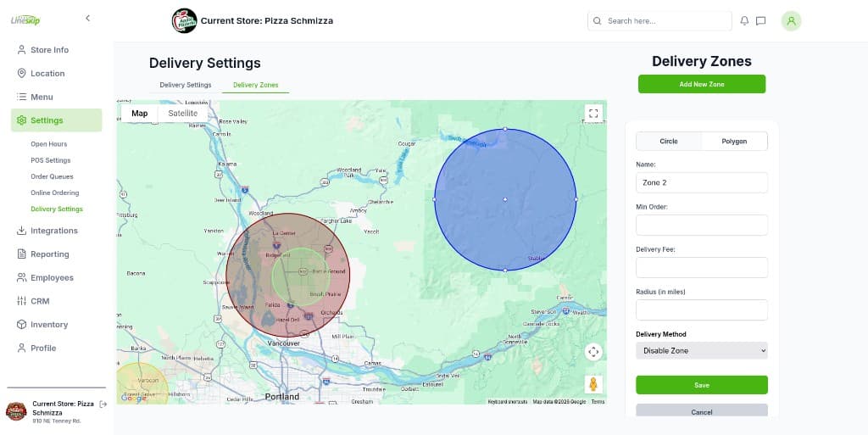Image resolution: width=868 pixels, height=435 pixels.
Task: Open the Delivery Method dropdown
Action: (x=702, y=351)
